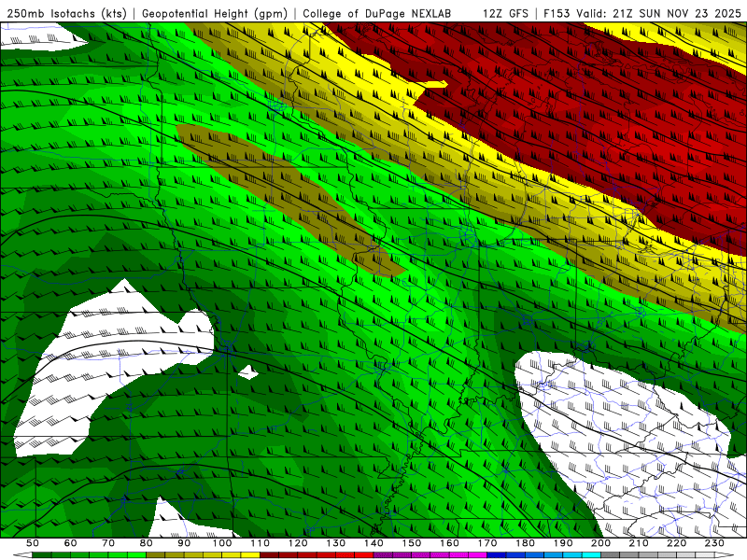Pick the bright magenta swatch ending at 170
747x560 pixels.
click(x=477, y=554)
